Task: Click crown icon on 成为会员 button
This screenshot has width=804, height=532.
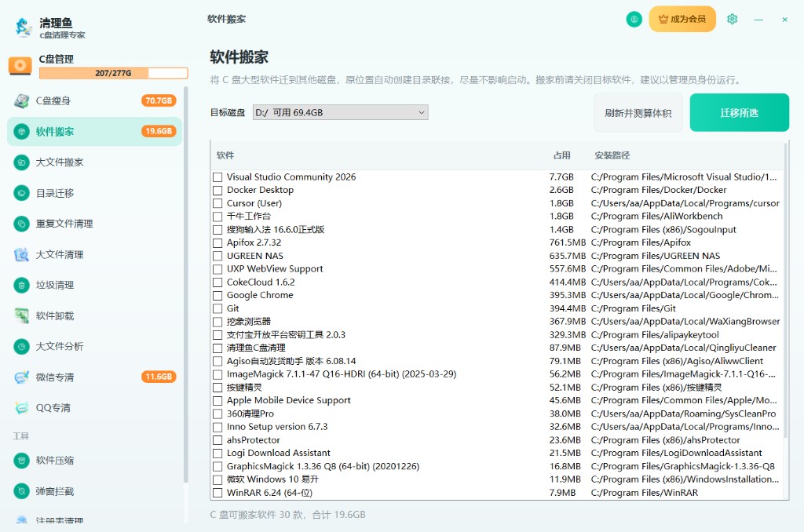Action: click(663, 19)
